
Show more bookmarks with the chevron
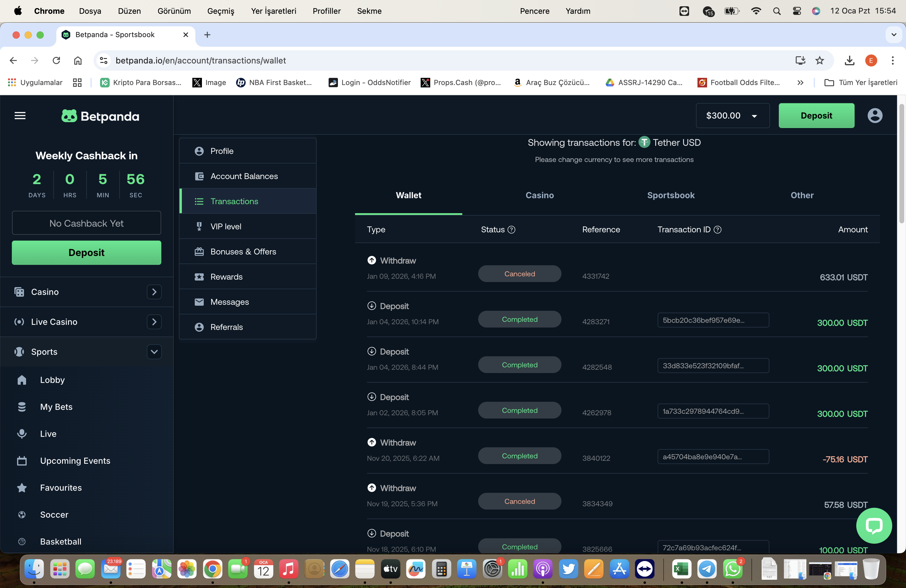(800, 83)
